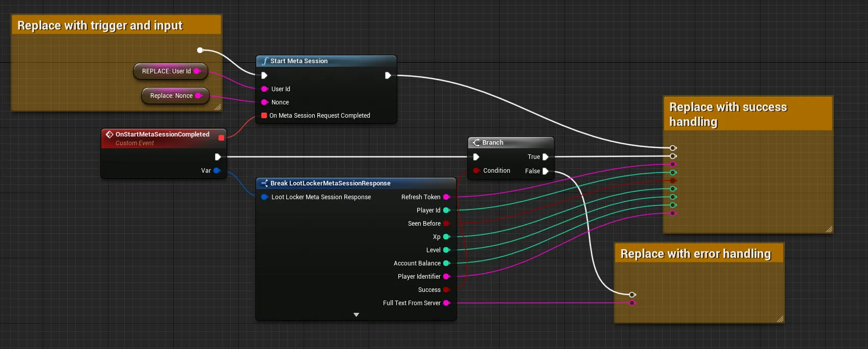Click the error handling comment resize handle
Viewport: 868px width, 349px height.
click(780, 319)
